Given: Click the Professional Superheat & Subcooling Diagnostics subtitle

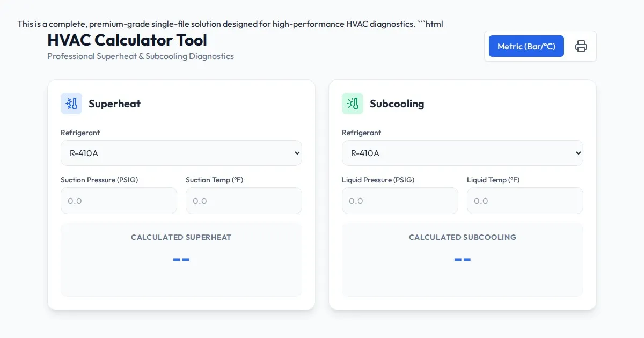Looking at the screenshot, I should (141, 56).
